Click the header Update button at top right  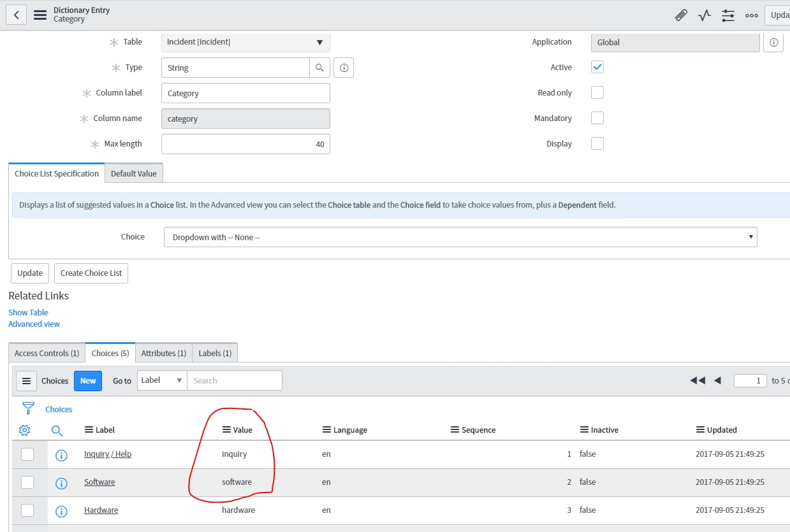tap(777, 15)
